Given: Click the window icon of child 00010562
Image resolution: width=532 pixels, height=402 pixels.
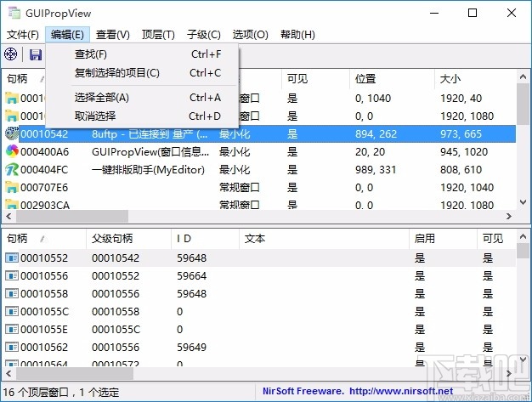Looking at the screenshot, I should (12, 347).
